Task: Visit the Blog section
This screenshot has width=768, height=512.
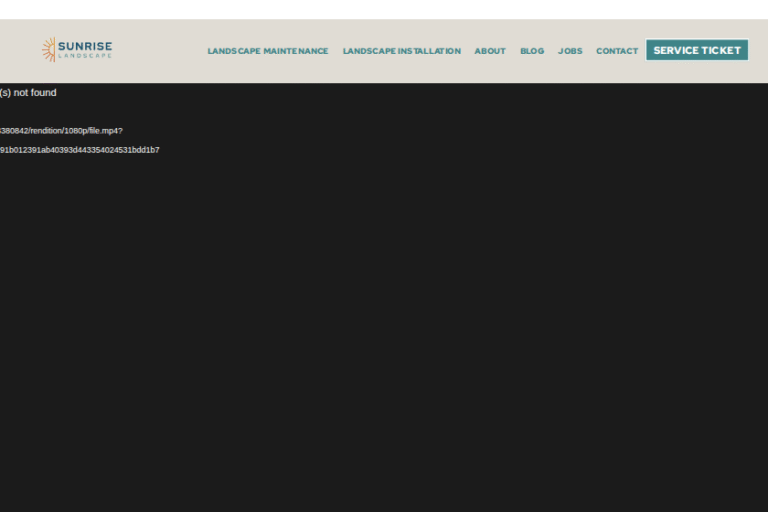Action: [x=532, y=51]
